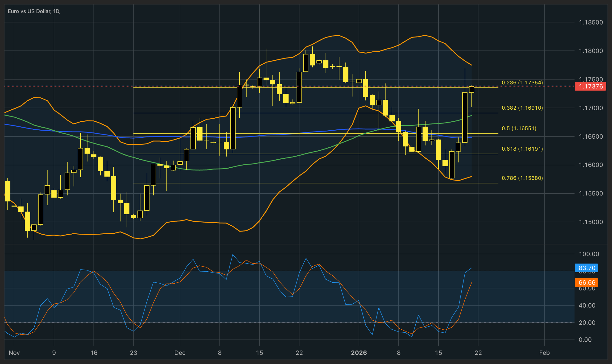
Task: Click the 0.00 oscillator scale label
Action: 585,340
